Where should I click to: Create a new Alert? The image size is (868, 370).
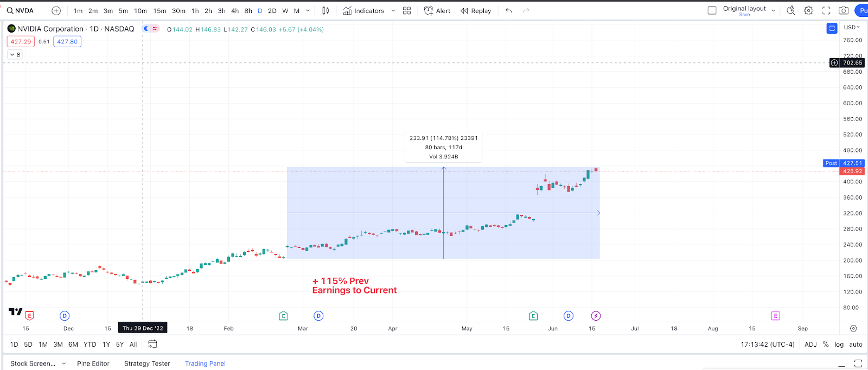pos(437,11)
